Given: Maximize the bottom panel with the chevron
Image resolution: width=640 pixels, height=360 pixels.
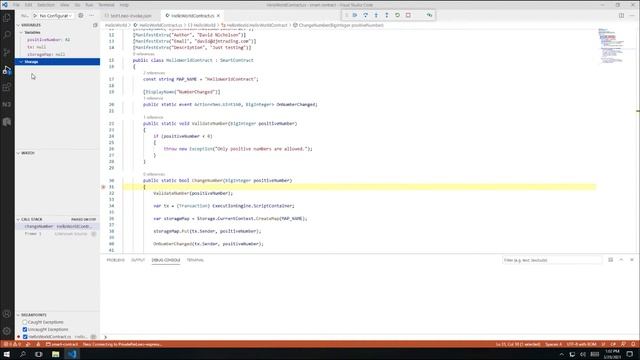Looking at the screenshot, I should pos(621,260).
